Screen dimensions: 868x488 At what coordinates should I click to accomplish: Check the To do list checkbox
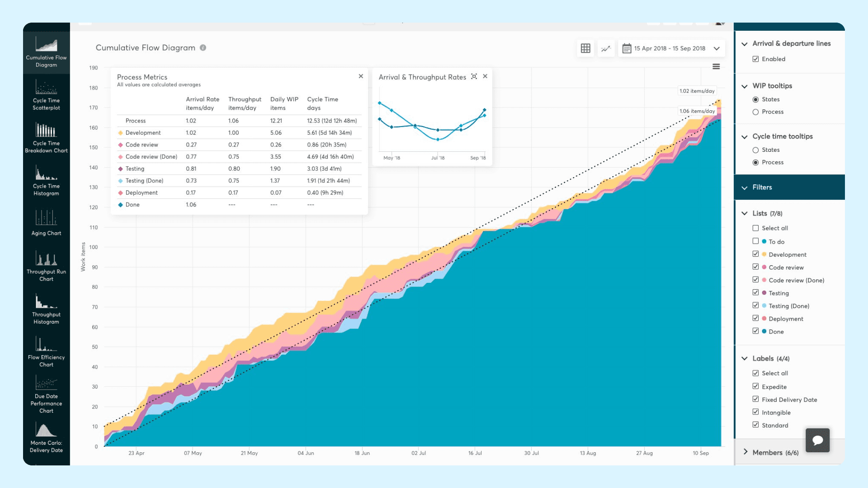[x=755, y=241]
